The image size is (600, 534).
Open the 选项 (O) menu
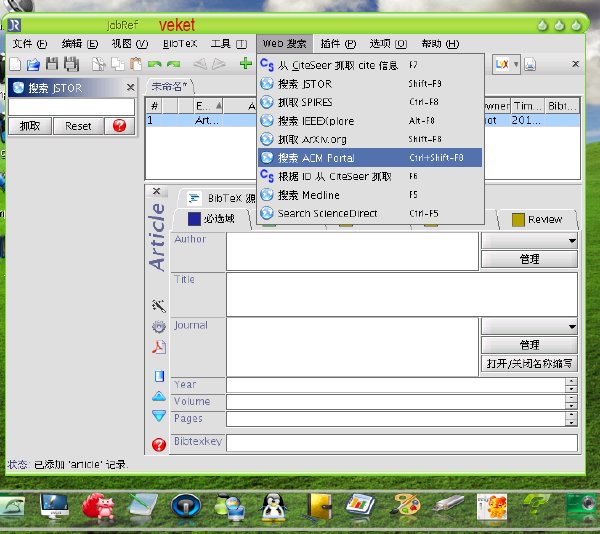point(388,44)
